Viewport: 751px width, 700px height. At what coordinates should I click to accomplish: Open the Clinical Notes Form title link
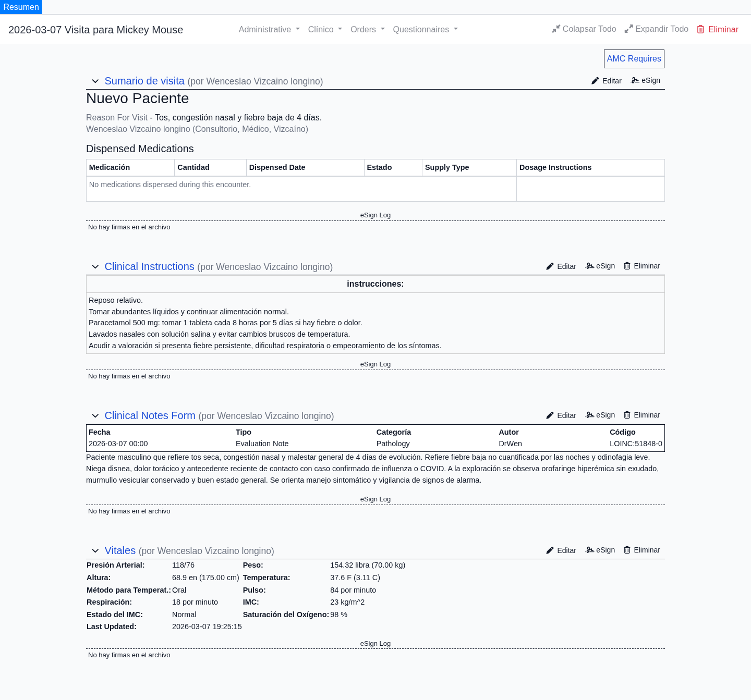click(x=150, y=415)
